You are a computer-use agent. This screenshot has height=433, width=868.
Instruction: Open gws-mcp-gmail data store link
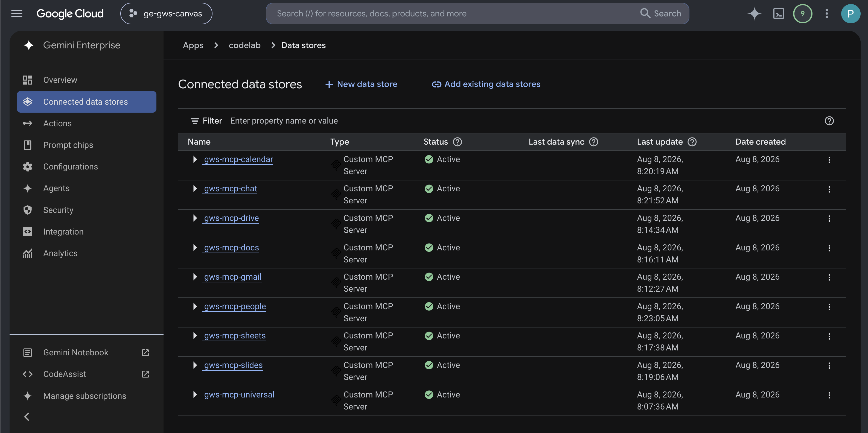point(232,277)
